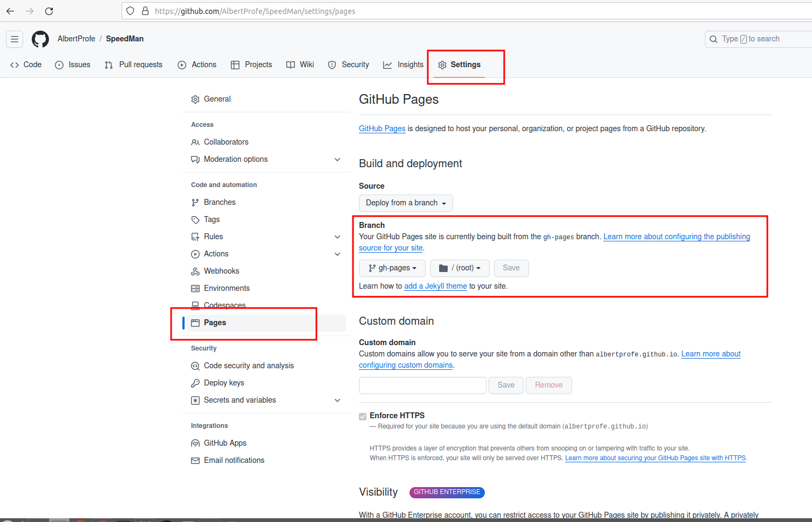
Task: Expand the sidebar Actions section chevron
Action: pyautogui.click(x=337, y=254)
